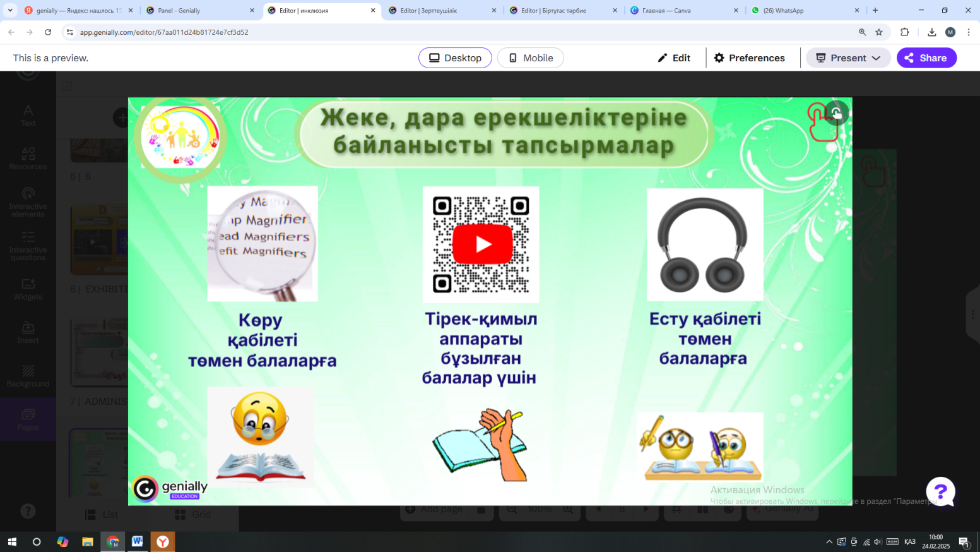Open Interactive elements in the dimmed editor sidebar
The width and height of the screenshot is (980, 552).
[28, 202]
